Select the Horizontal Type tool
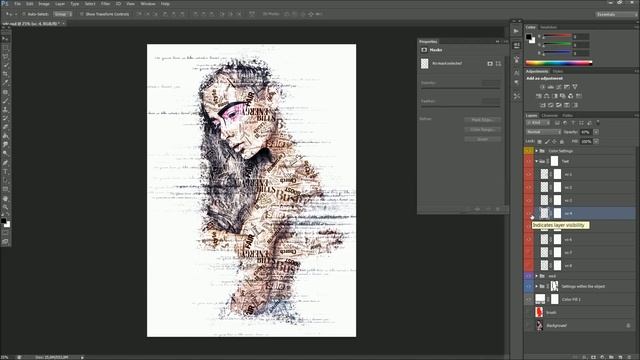 pyautogui.click(x=5, y=172)
